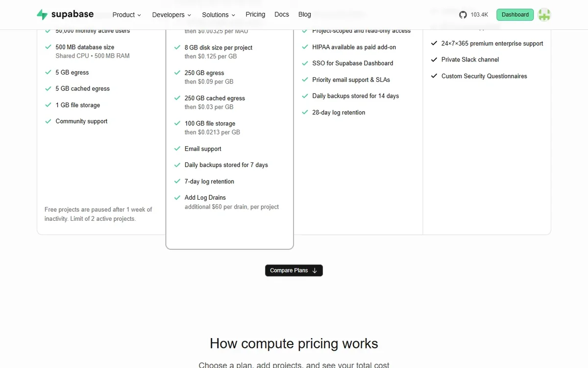Click the Supabase logo

65,14
